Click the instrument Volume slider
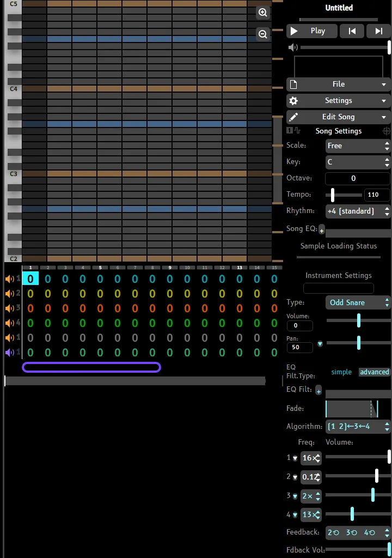Image resolution: width=392 pixels, height=558 pixels. pyautogui.click(x=359, y=320)
